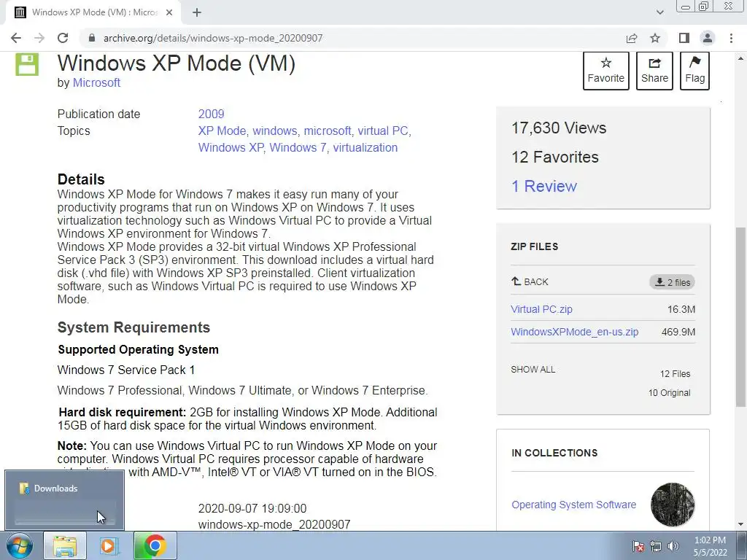
Task: Open the microsoft topic link
Action: (328, 131)
